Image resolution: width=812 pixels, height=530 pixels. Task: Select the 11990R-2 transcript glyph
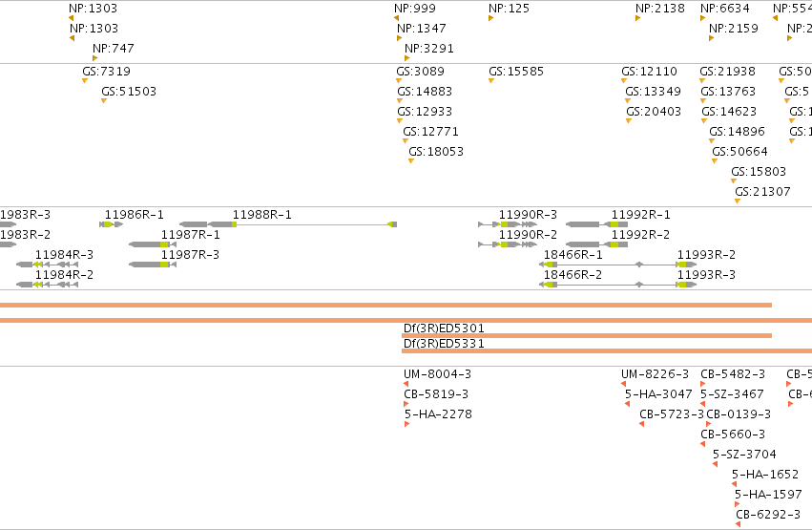(x=508, y=244)
